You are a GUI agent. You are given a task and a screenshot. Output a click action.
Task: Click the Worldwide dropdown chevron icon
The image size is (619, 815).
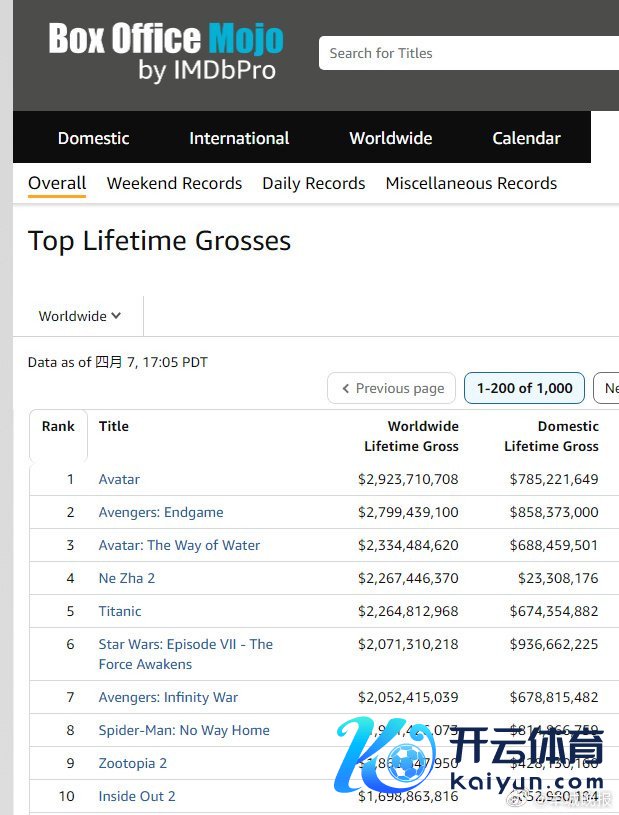point(116,316)
